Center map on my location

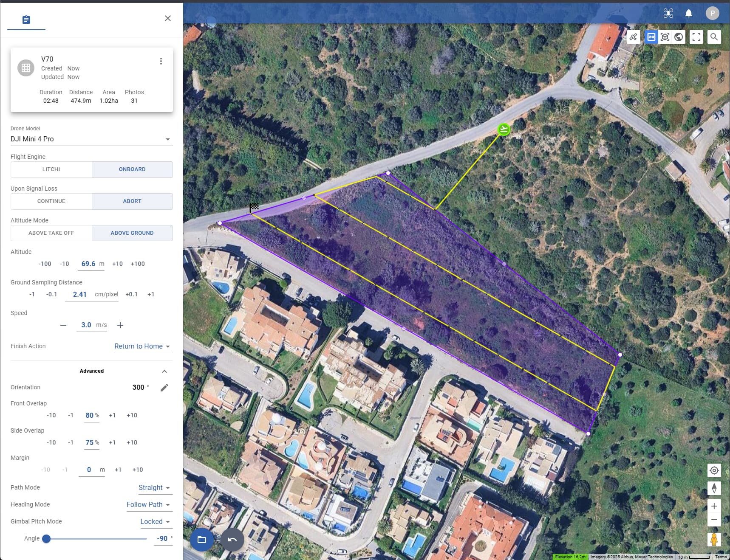point(714,470)
